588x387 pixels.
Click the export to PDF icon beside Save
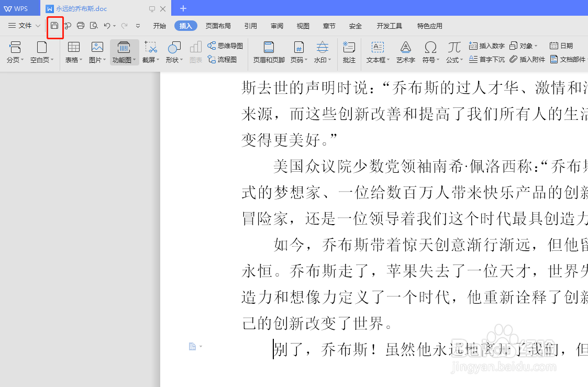[68, 26]
